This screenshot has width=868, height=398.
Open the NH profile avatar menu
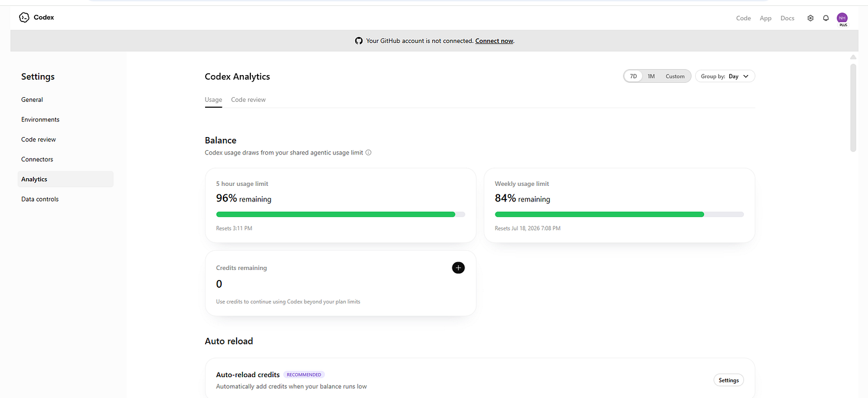842,18
